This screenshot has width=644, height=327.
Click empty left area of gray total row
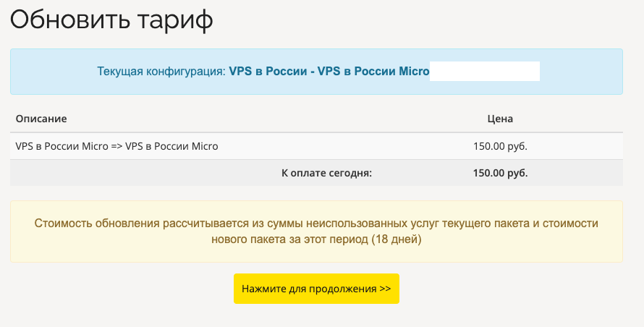109,173
